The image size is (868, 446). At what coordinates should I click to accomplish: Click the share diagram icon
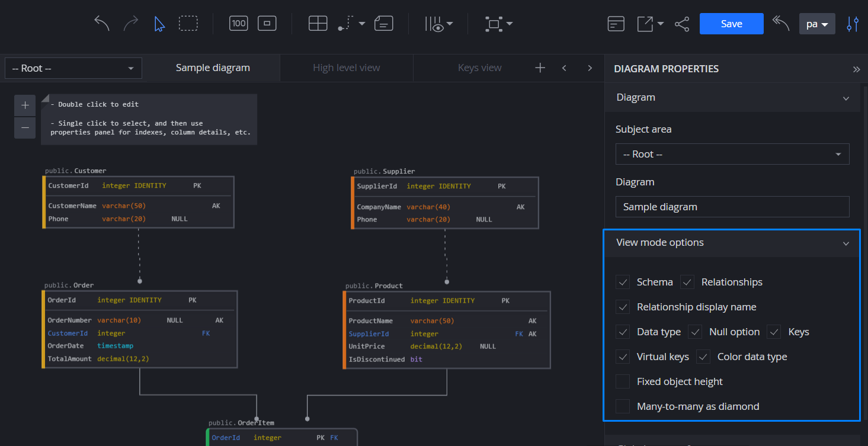point(682,24)
